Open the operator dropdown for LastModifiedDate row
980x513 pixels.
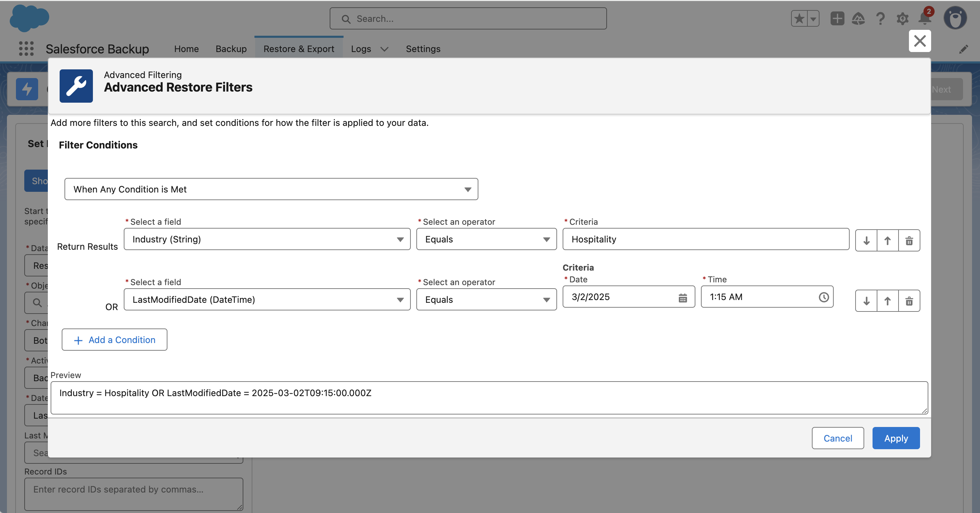tap(487, 299)
